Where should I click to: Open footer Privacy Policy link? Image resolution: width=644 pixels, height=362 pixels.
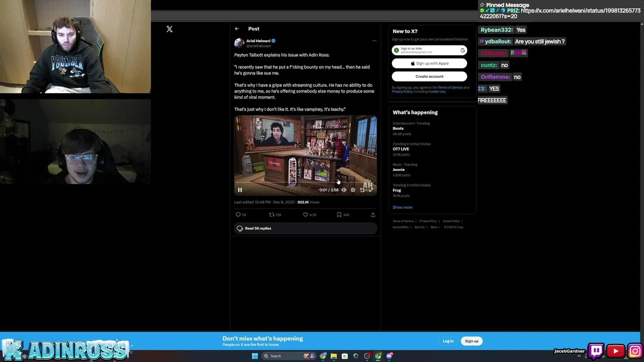(428, 221)
